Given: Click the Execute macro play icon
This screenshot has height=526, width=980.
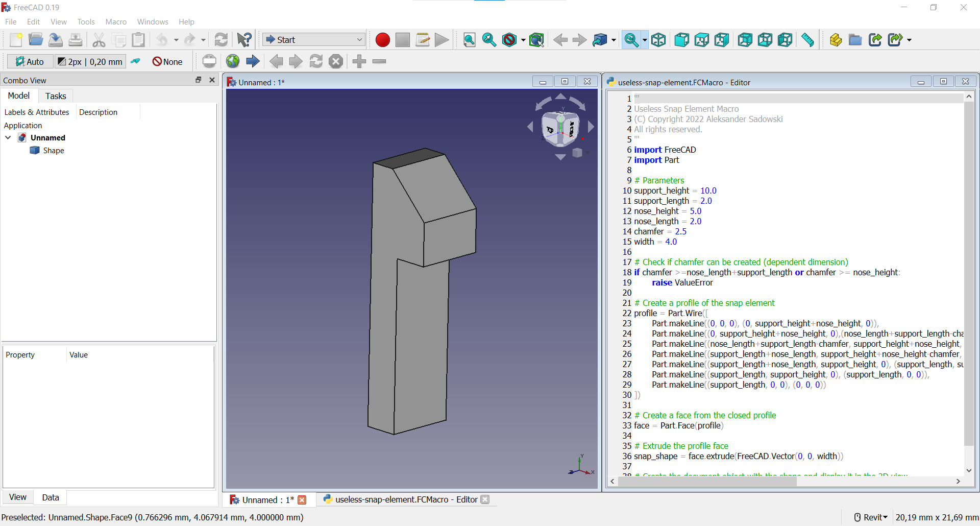Looking at the screenshot, I should 442,40.
